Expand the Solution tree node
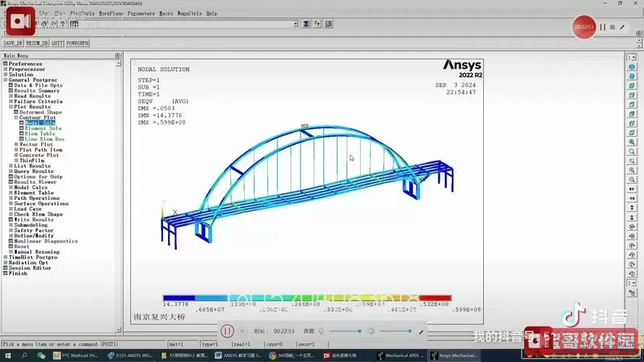This screenshot has height=362, width=644. pos(5,75)
